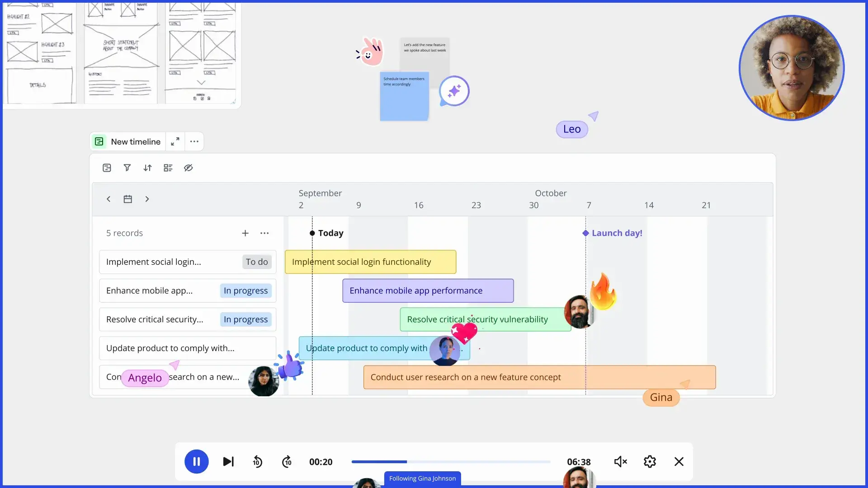Click the timeline record view icon

coord(107,168)
